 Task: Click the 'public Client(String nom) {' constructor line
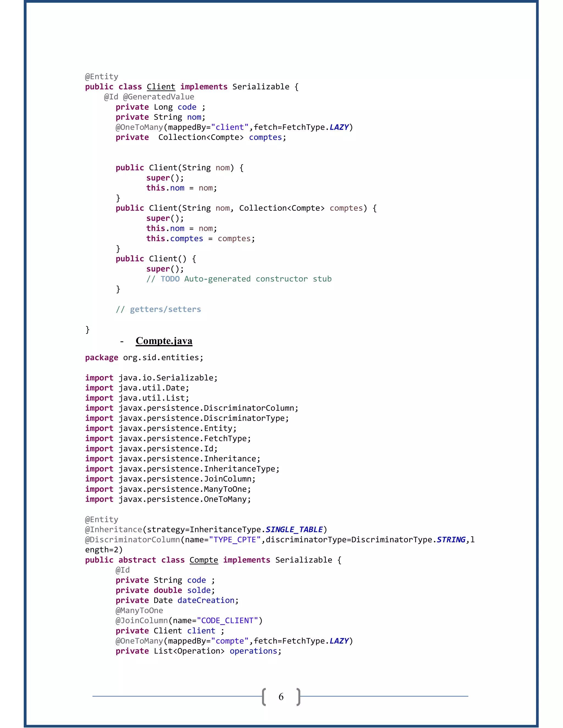180,168
